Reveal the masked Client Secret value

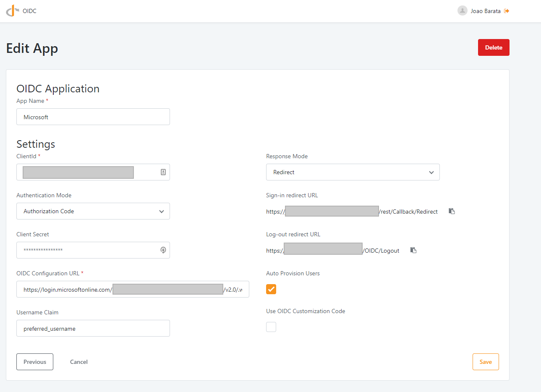(x=163, y=250)
